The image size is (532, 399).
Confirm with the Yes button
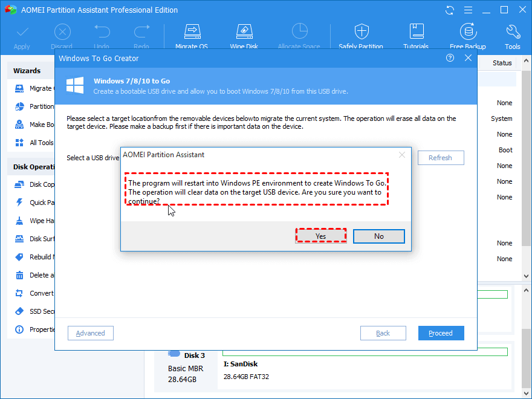[x=320, y=236]
